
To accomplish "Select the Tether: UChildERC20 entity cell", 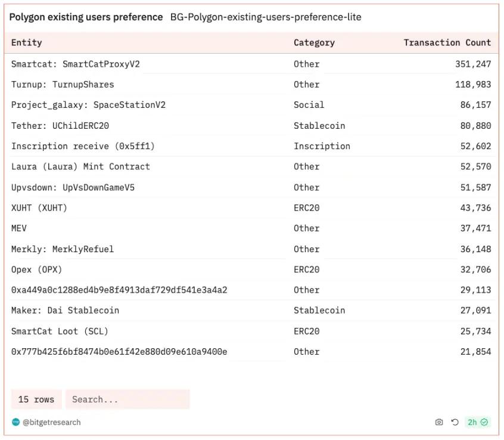I will pyautogui.click(x=60, y=126).
